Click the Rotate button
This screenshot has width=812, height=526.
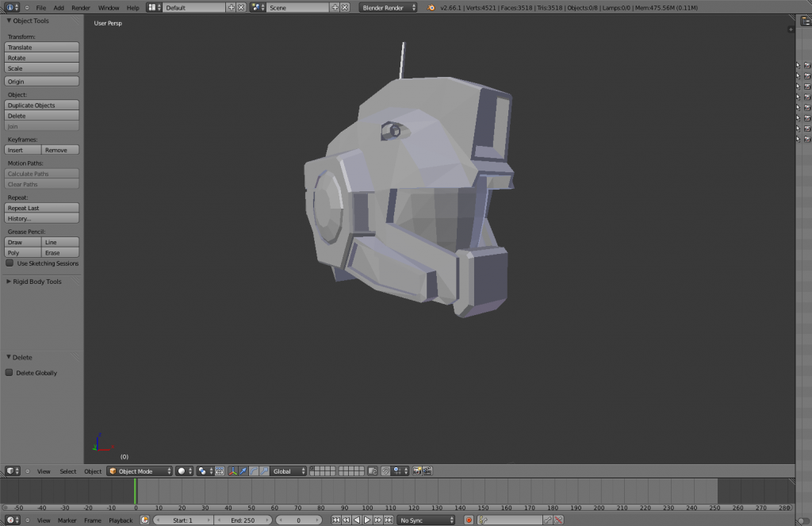pos(41,58)
